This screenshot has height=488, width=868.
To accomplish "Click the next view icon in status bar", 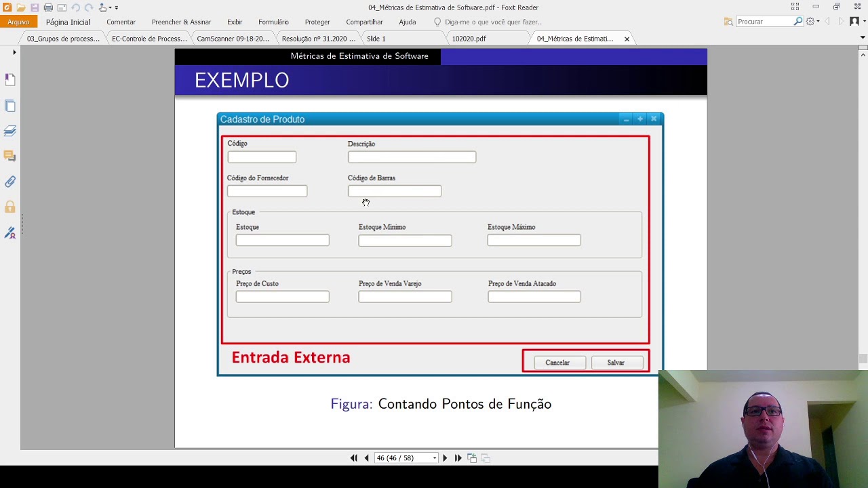I will pos(486,458).
